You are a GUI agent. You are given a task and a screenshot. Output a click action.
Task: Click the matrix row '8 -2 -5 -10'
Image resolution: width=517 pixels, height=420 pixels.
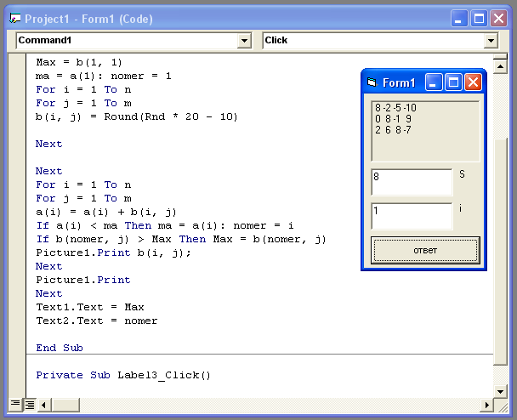395,108
